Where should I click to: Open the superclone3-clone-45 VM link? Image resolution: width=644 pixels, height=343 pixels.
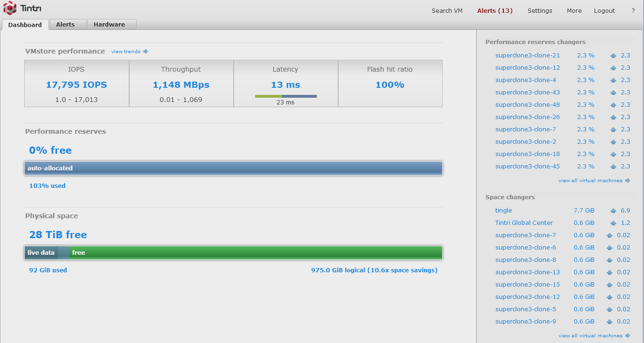point(528,167)
